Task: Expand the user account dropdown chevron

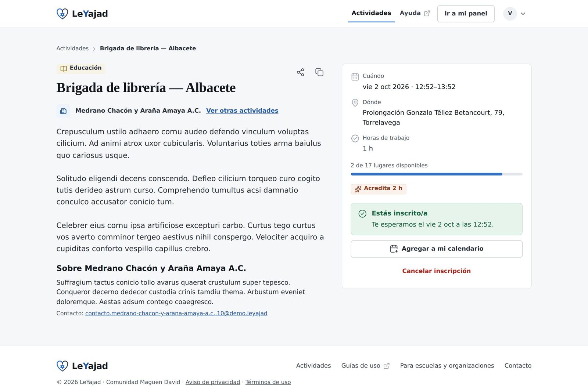Action: pyautogui.click(x=523, y=14)
